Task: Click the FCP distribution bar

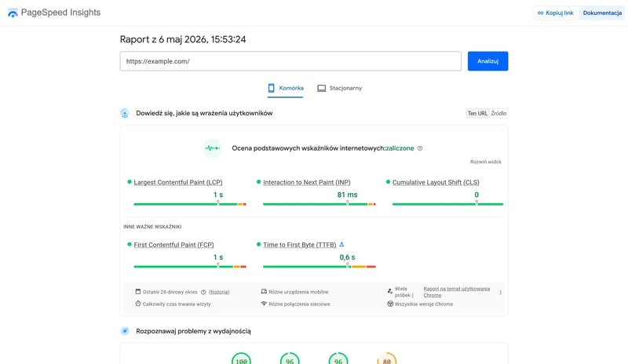Action: click(x=190, y=267)
